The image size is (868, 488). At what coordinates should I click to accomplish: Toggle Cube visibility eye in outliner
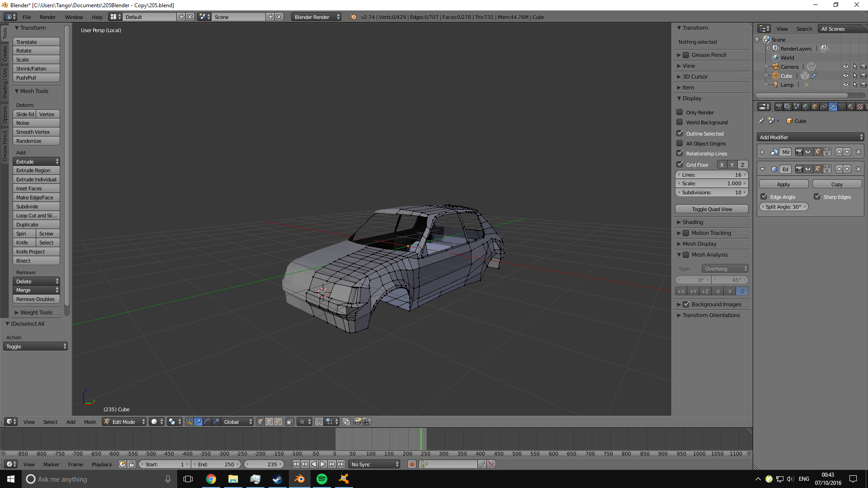point(845,75)
